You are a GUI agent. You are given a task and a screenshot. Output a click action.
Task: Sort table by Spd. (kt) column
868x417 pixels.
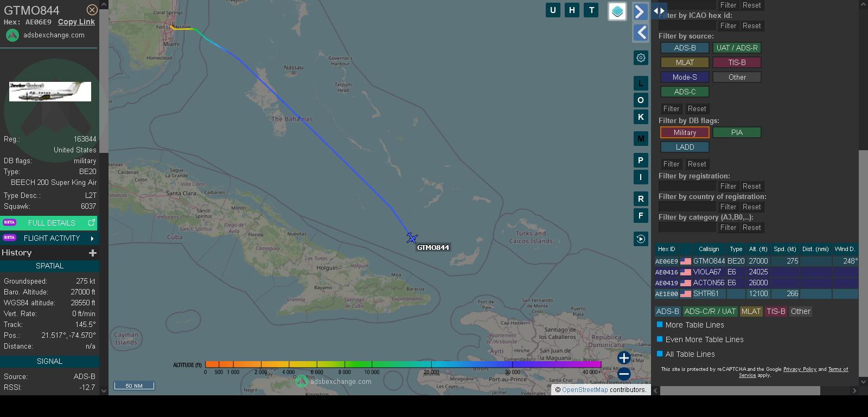click(x=784, y=249)
